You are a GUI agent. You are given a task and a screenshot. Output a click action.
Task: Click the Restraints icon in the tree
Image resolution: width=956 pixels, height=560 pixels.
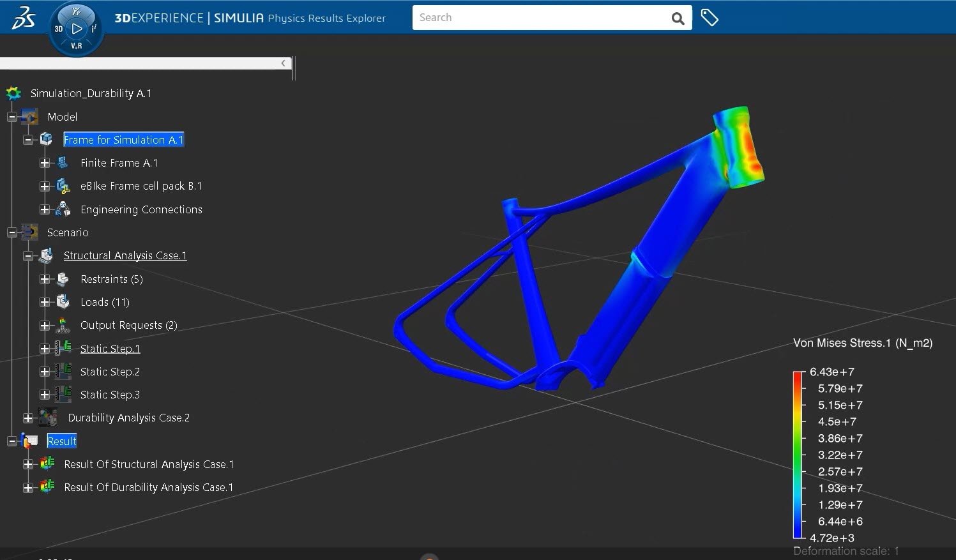pos(62,279)
